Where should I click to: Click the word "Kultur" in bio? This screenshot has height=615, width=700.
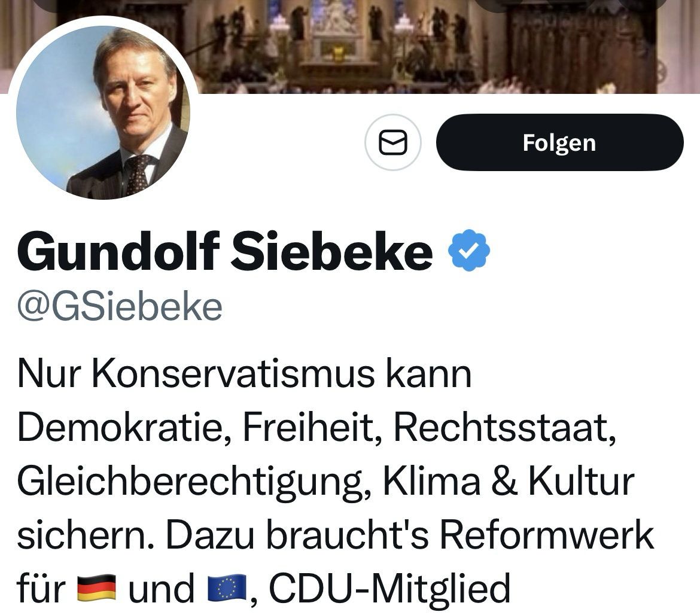[x=580, y=481]
